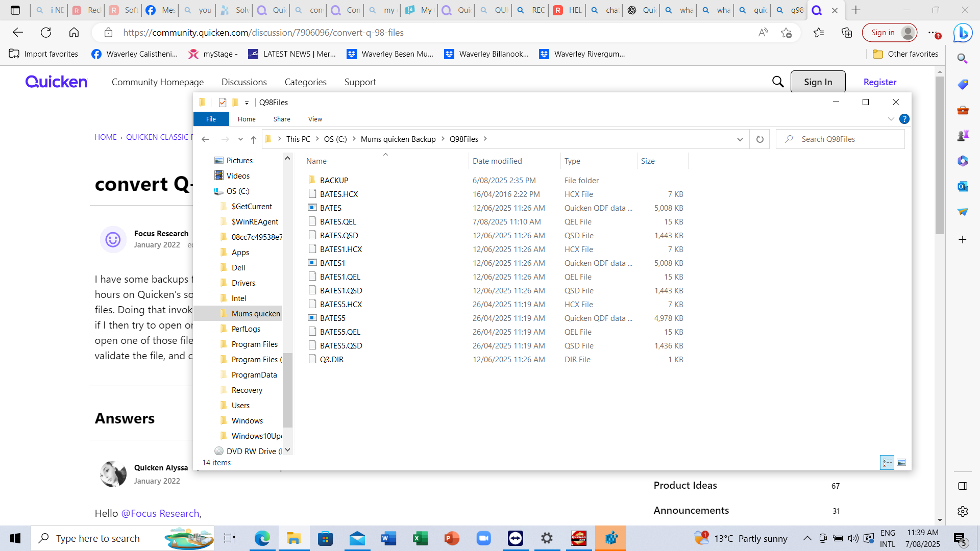
Task: Select the Recovery folder in nav tree
Action: click(x=247, y=390)
